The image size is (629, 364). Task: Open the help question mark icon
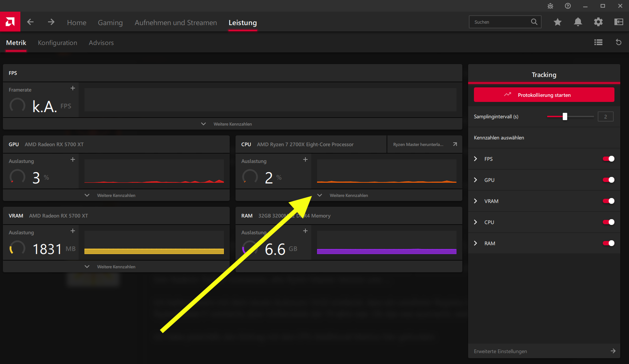coord(568,6)
